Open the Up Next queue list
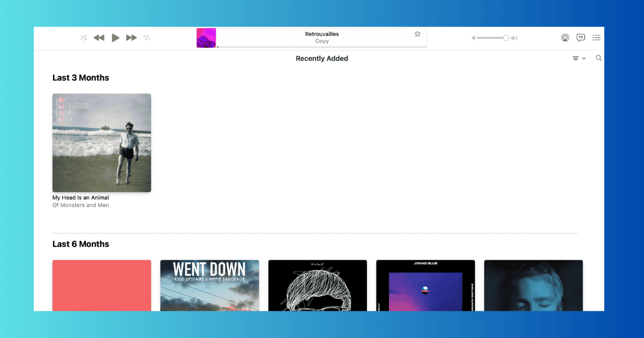 (596, 38)
